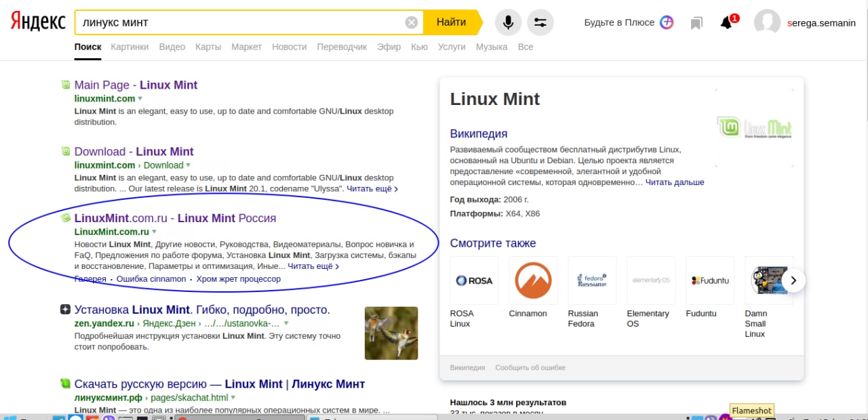868x420 pixels.
Task: Activate voice search microphone icon
Action: pos(508,22)
